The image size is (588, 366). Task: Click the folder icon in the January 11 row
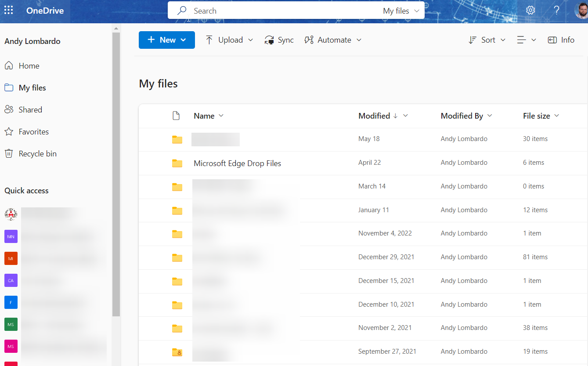point(177,211)
